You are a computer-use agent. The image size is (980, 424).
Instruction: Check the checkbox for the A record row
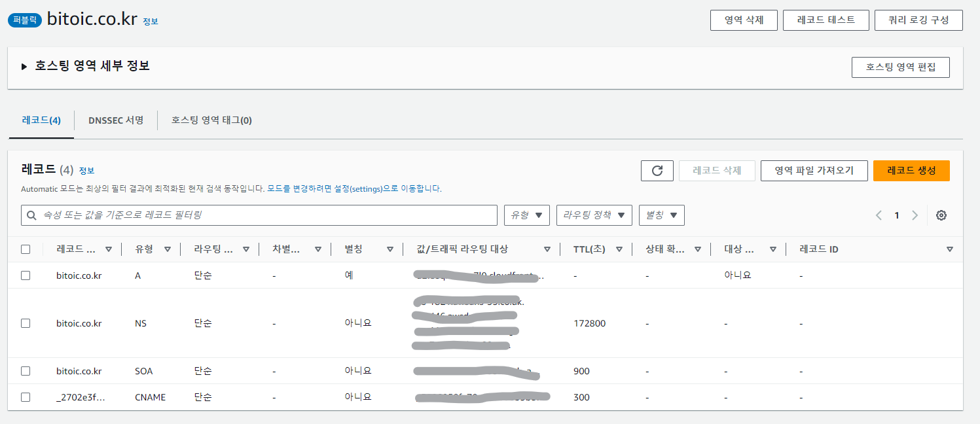[26, 275]
